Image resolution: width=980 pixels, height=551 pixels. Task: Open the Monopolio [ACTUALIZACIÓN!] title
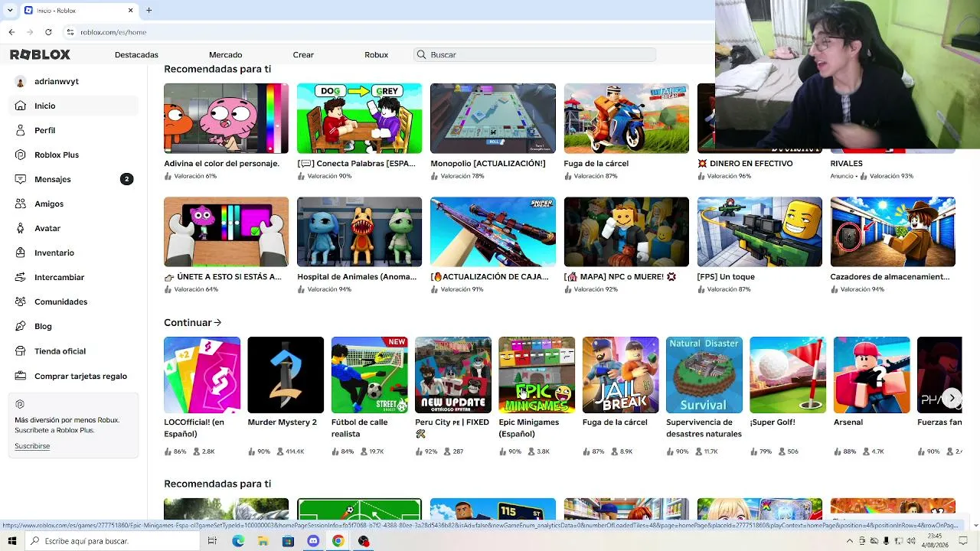pos(488,164)
